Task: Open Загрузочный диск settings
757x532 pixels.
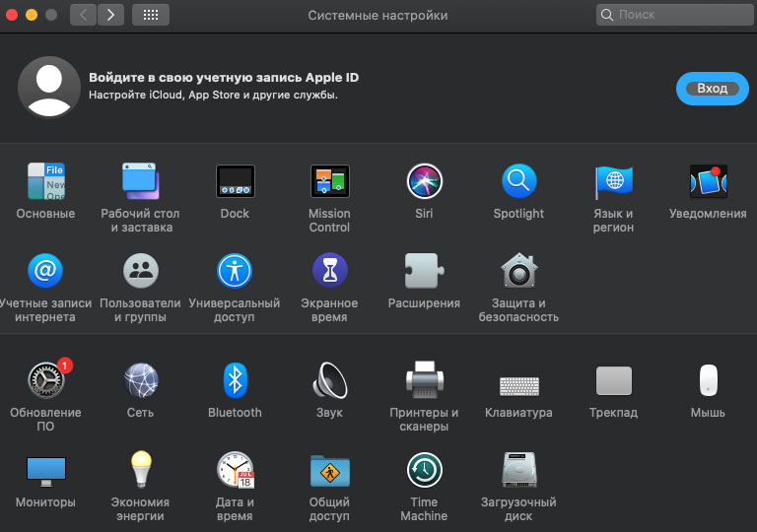Action: 519,469
